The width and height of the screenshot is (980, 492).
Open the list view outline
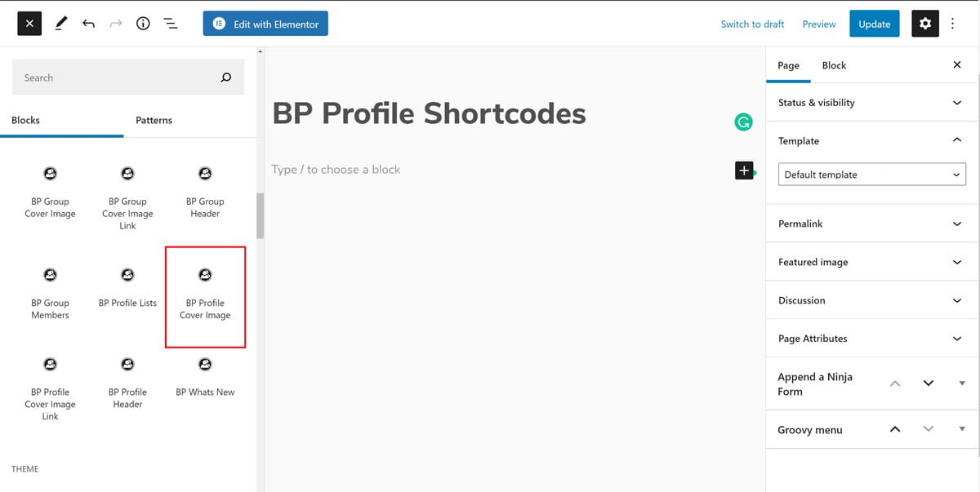tap(171, 24)
